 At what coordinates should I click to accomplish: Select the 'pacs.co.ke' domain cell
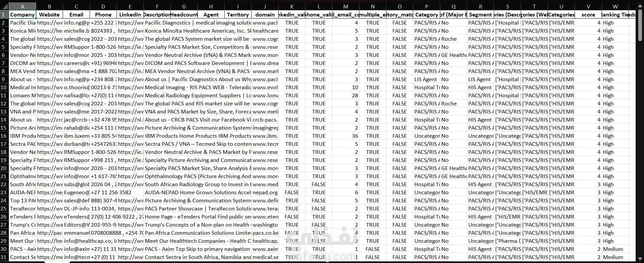pyautogui.click(x=265, y=233)
